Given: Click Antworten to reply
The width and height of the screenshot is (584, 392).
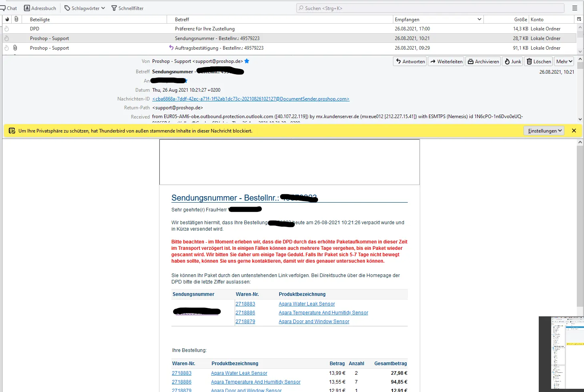Looking at the screenshot, I should [410, 61].
